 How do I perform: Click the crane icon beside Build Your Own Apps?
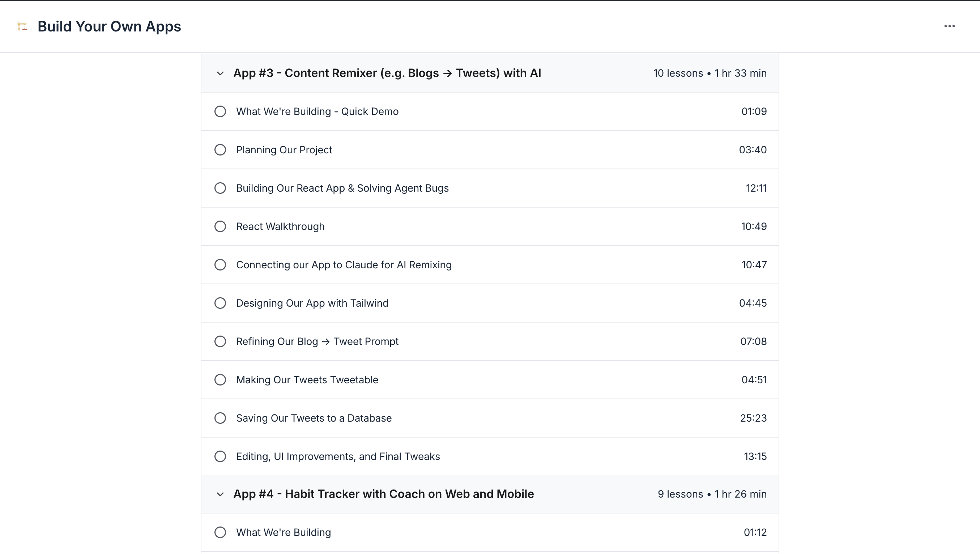point(22,26)
